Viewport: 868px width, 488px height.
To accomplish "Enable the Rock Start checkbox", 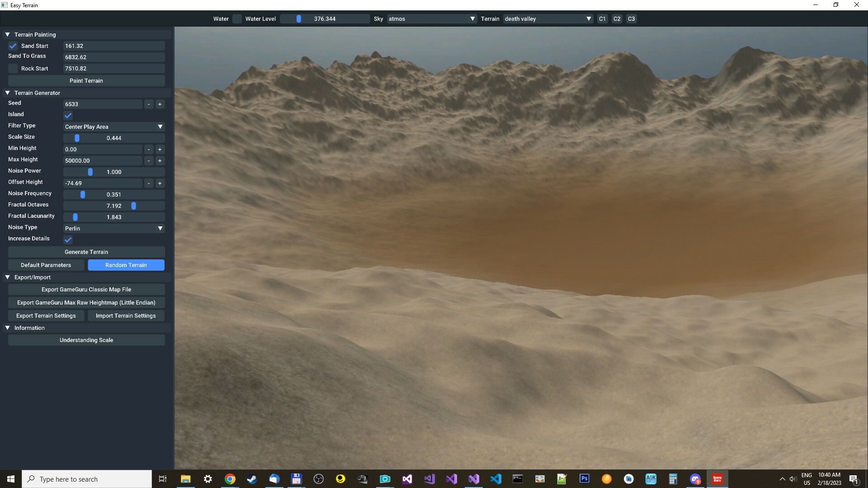I will coord(13,68).
